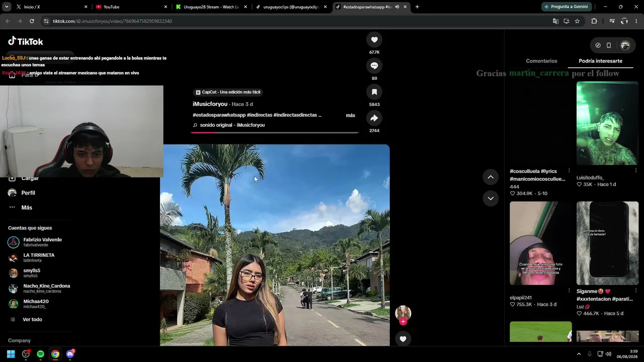Click the CapCut edición más fácil badge

point(228,92)
